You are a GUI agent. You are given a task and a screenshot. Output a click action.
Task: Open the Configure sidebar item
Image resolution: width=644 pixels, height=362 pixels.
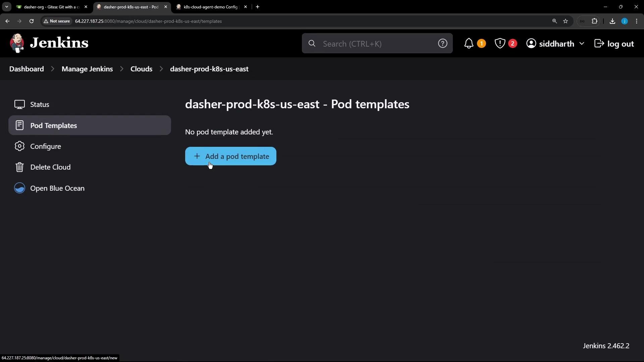pyautogui.click(x=90, y=146)
